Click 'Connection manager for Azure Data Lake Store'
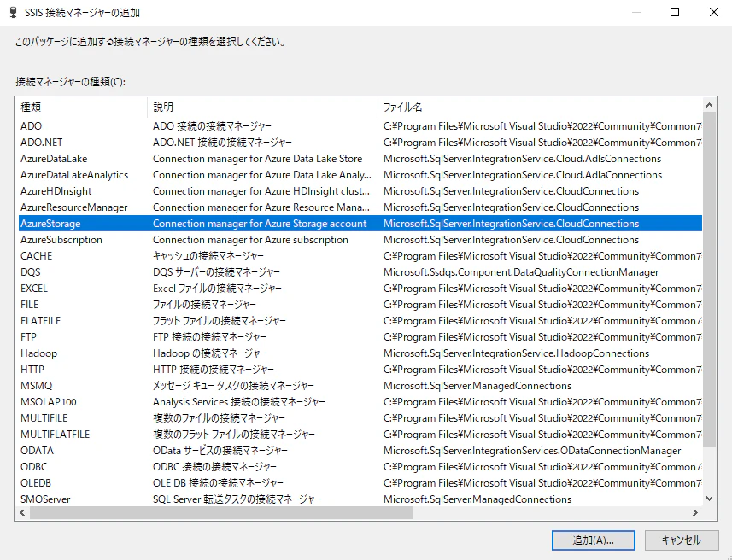 pyautogui.click(x=257, y=159)
